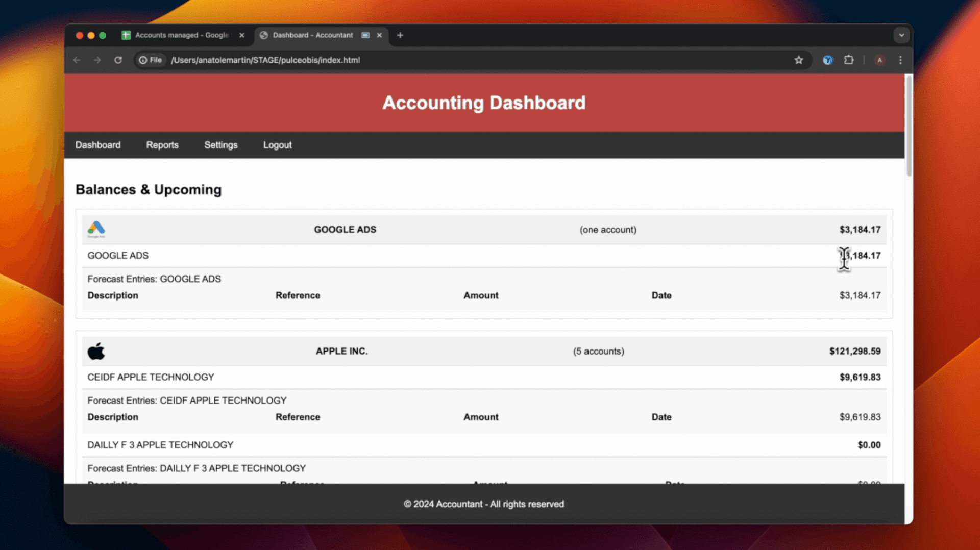Click $9,619.83 in CEIDF forecast row
980x550 pixels.
pos(860,417)
